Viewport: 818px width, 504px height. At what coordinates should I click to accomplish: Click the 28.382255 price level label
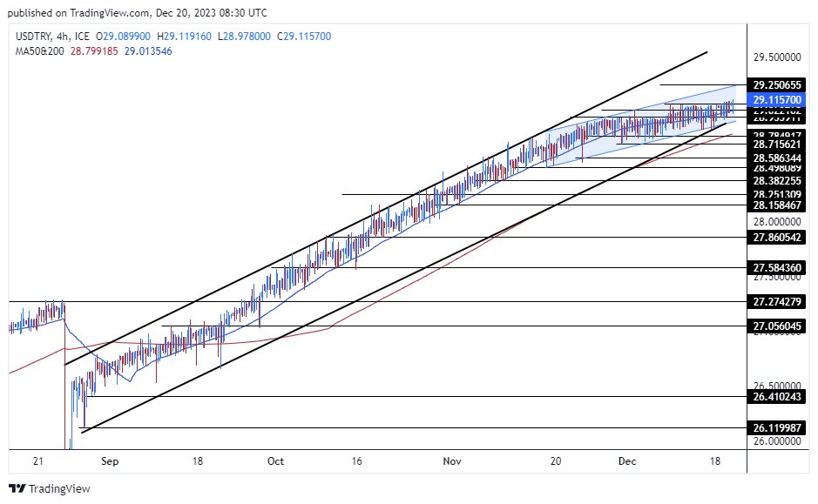pos(776,181)
